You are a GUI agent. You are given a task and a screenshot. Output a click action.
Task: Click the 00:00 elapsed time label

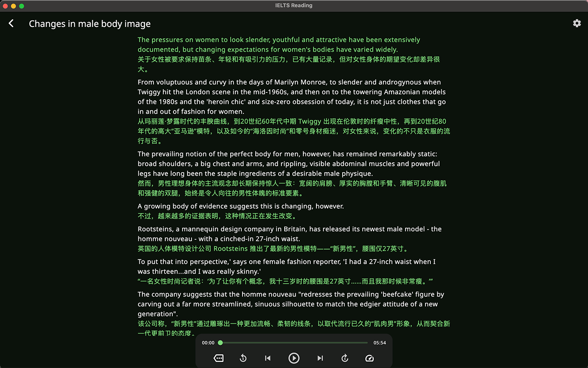208,343
